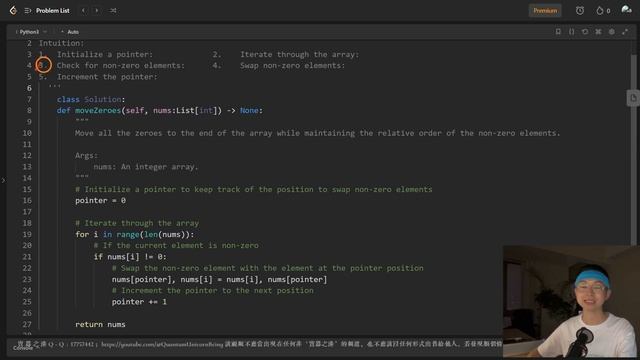This screenshot has height=360, width=640.
Task: Click the format code braces icon
Action: (571, 32)
